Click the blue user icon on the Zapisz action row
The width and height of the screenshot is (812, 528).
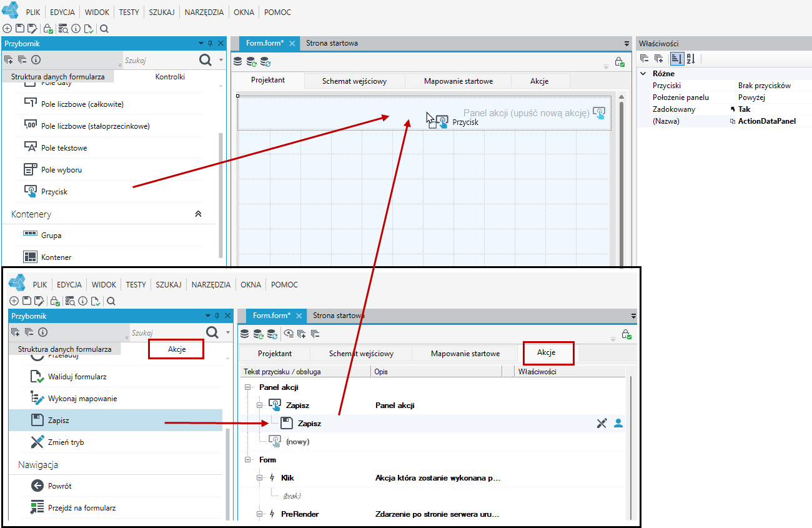click(618, 423)
